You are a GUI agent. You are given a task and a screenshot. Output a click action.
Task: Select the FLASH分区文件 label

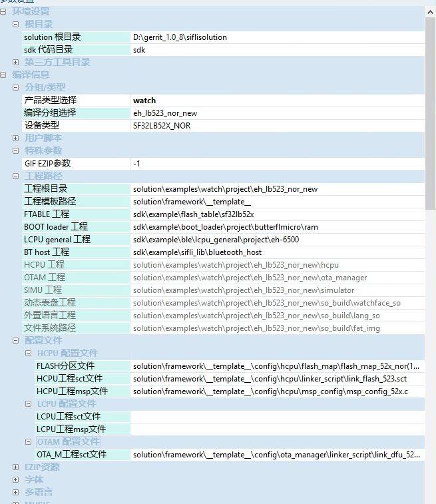(x=65, y=366)
